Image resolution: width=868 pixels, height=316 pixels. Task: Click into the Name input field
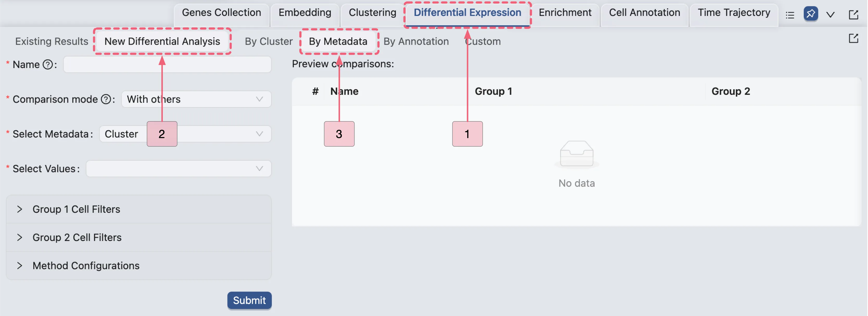(x=167, y=64)
